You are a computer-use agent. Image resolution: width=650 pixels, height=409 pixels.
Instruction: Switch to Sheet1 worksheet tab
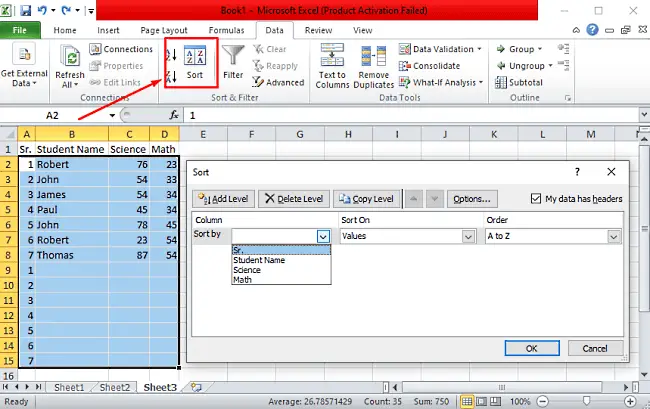coord(69,387)
